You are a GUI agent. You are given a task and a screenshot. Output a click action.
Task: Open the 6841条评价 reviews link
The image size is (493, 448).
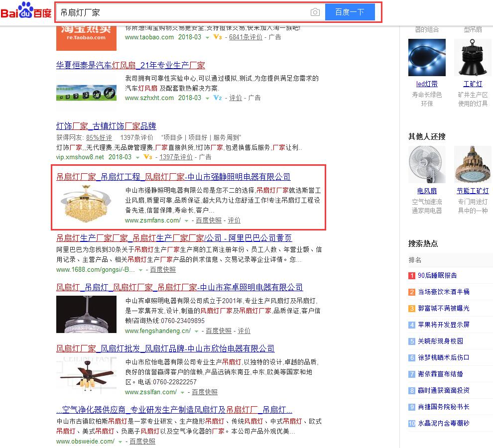[246, 37]
